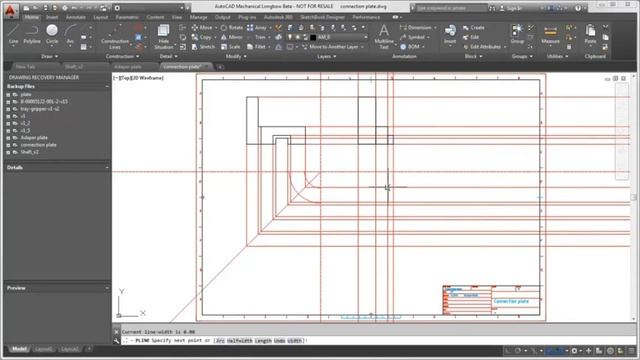Click the Dimension tool
The image size is (640, 360).
[x=416, y=27]
